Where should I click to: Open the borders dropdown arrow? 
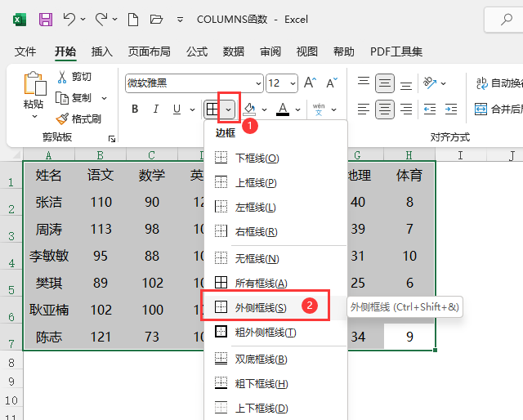coord(229,109)
